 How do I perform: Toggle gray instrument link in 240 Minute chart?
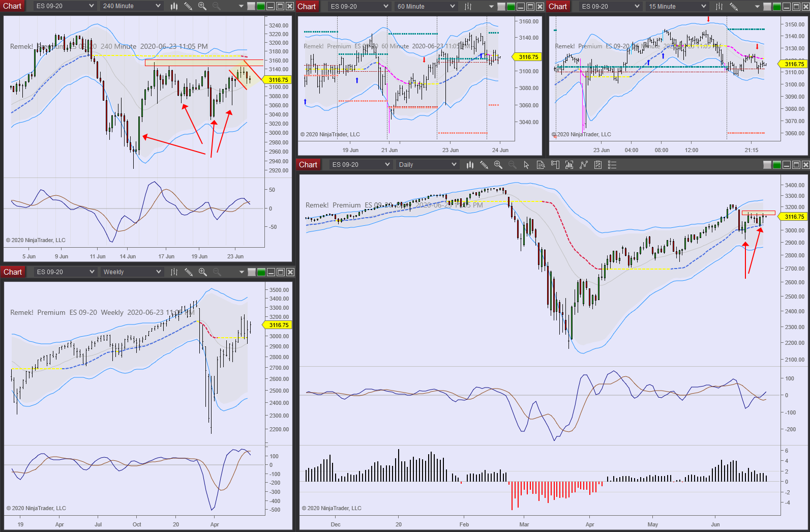point(251,6)
